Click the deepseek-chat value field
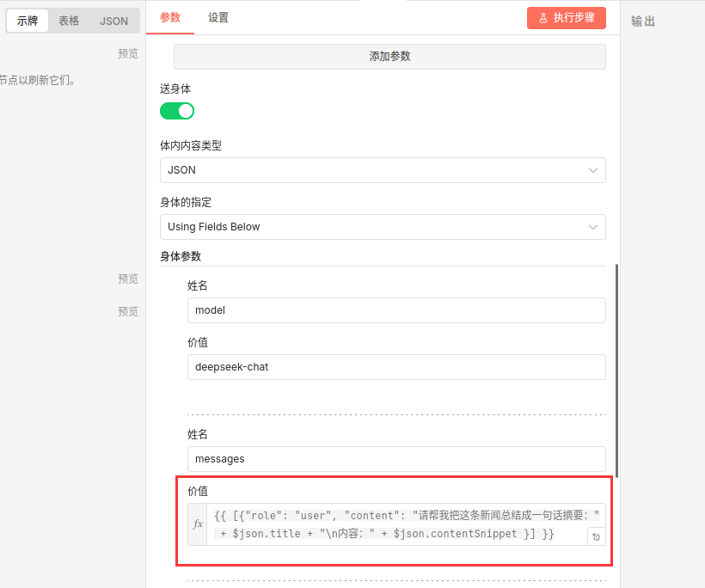This screenshot has width=705, height=588. [x=396, y=367]
